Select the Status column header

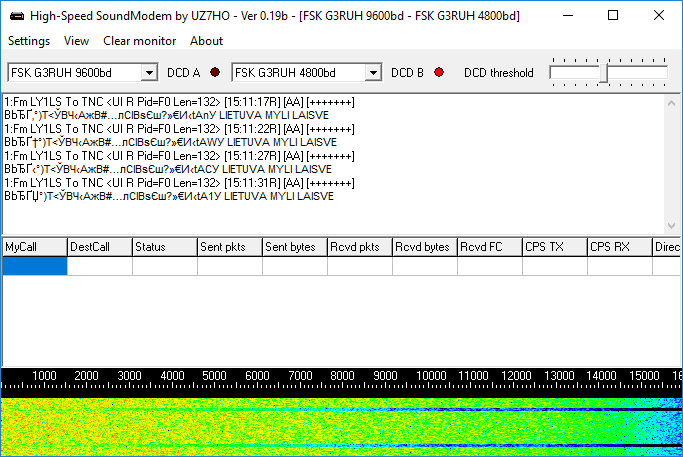click(164, 247)
